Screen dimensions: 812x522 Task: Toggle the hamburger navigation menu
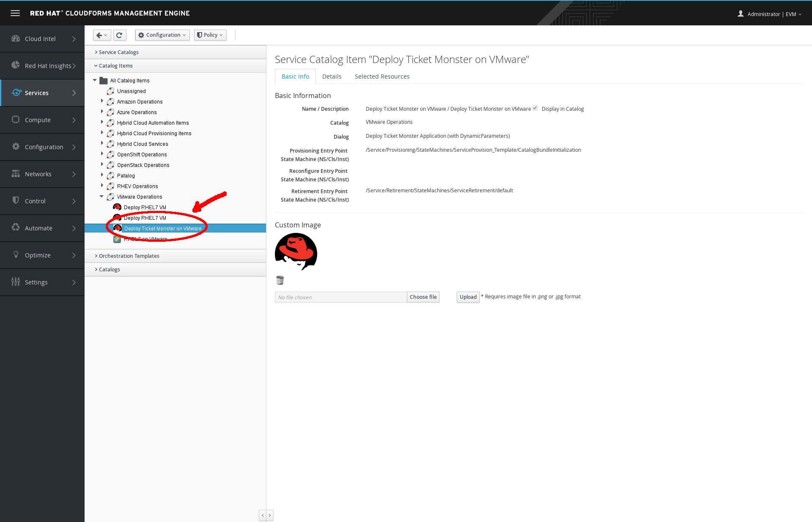15,13
